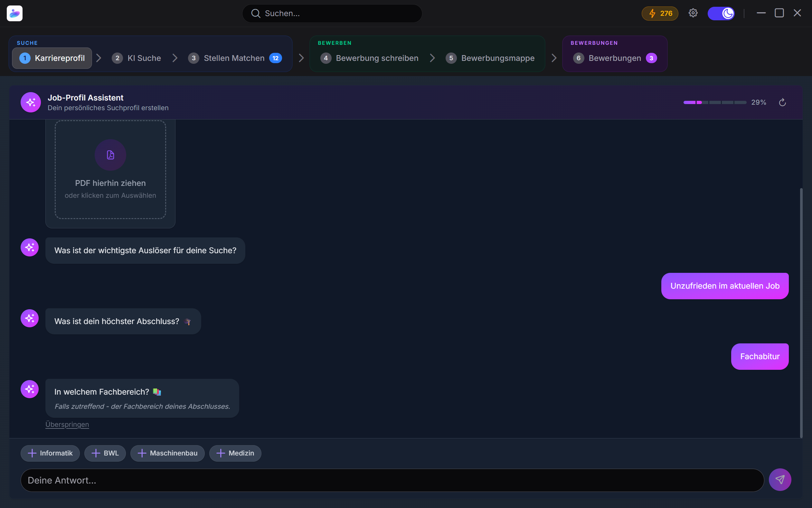Click the send paper-plane button
The image size is (812, 508).
(780, 479)
